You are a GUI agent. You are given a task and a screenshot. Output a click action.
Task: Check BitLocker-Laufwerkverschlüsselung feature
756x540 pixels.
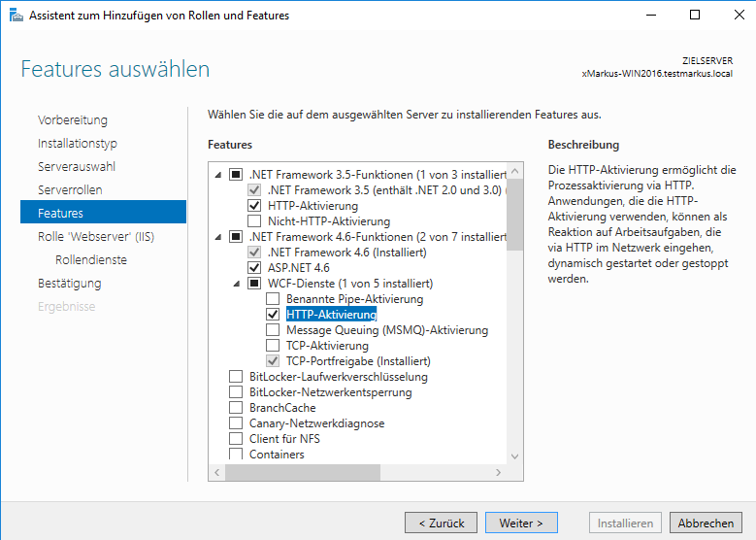[x=236, y=377]
